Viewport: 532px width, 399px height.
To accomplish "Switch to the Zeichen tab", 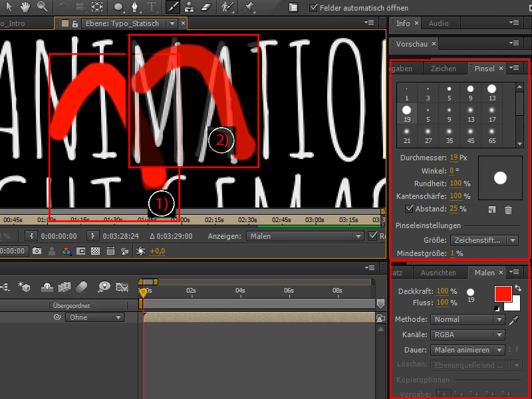I will point(446,68).
